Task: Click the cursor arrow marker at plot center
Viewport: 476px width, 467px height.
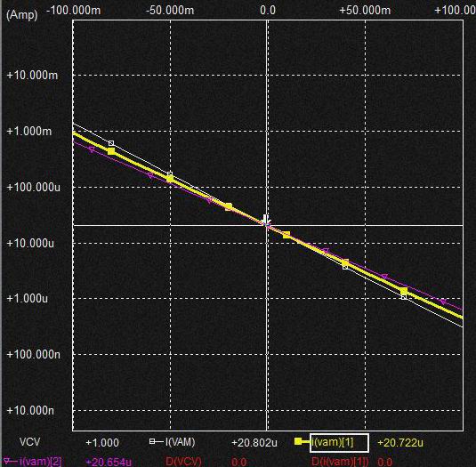Action: point(266,220)
